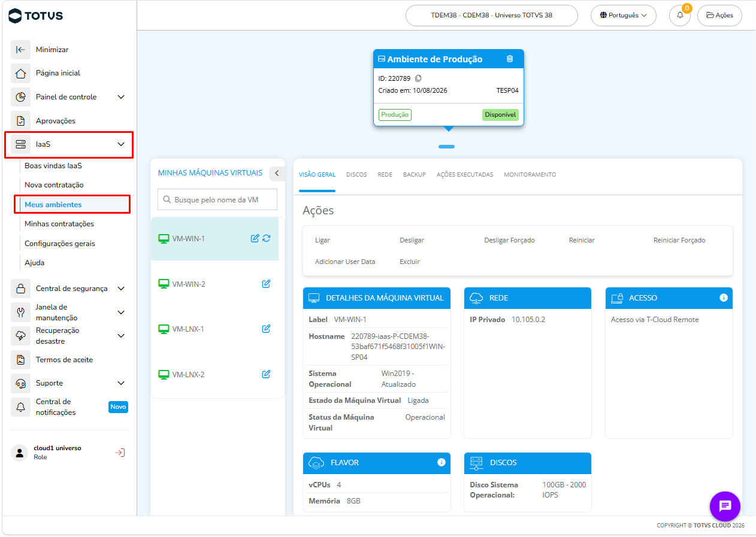Expand Suporte menu chevron
The image size is (756, 537).
tap(121, 383)
